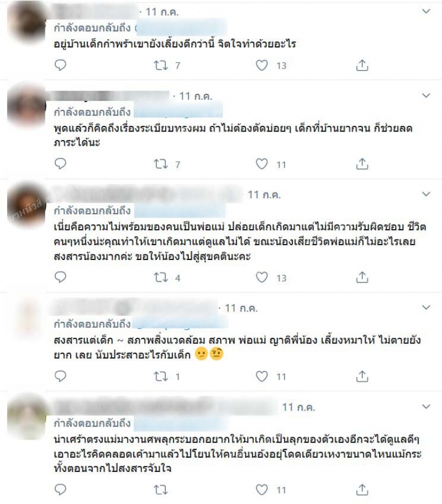Open chevron menu on third tweet

426,194
